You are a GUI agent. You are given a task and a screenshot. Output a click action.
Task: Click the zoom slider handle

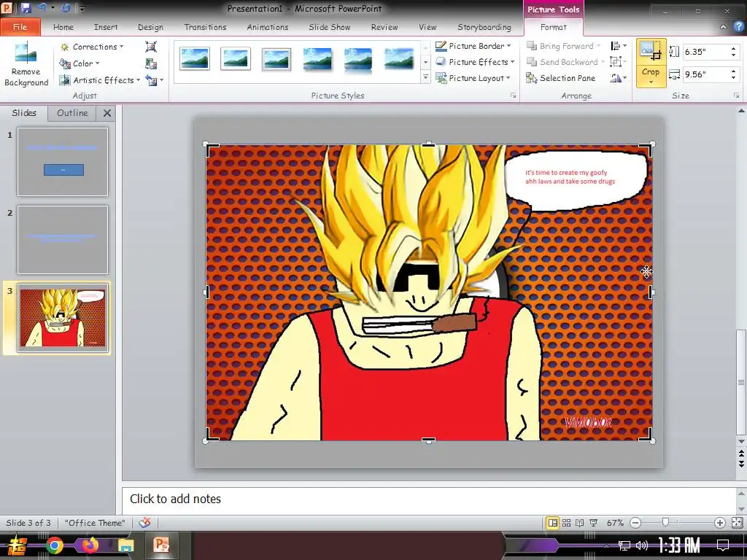tap(665, 523)
